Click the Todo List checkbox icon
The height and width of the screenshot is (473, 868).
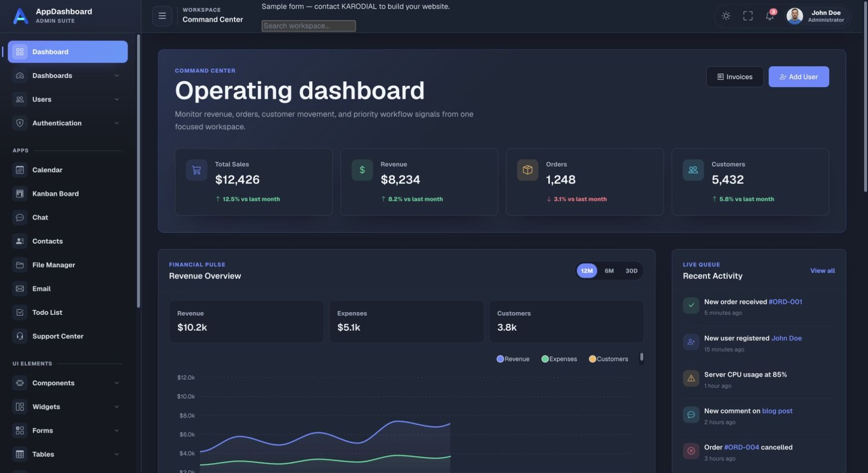point(20,312)
